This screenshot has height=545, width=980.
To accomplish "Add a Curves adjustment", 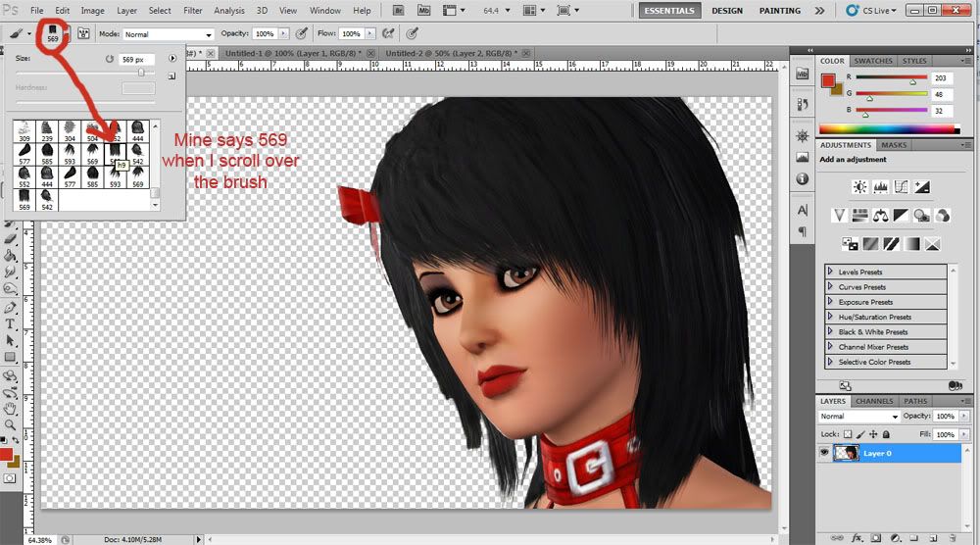I will coord(901,187).
